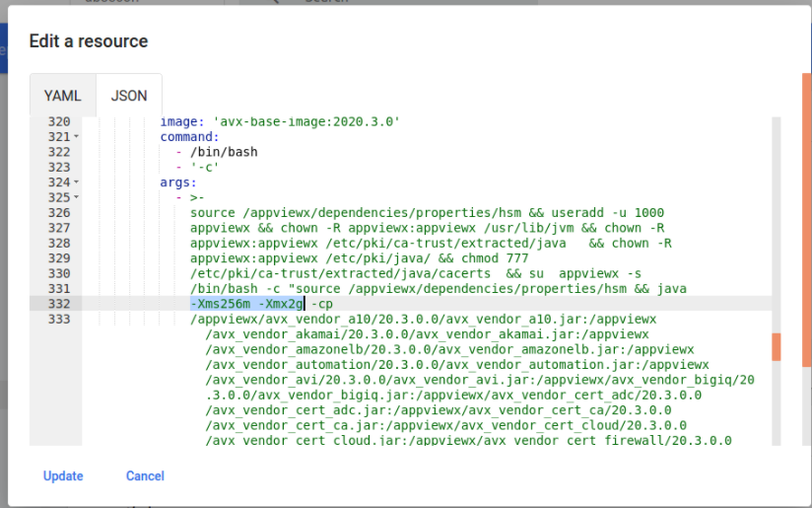Click the 'useradd -u 1000' text
The width and height of the screenshot is (812, 508).
coord(607,213)
